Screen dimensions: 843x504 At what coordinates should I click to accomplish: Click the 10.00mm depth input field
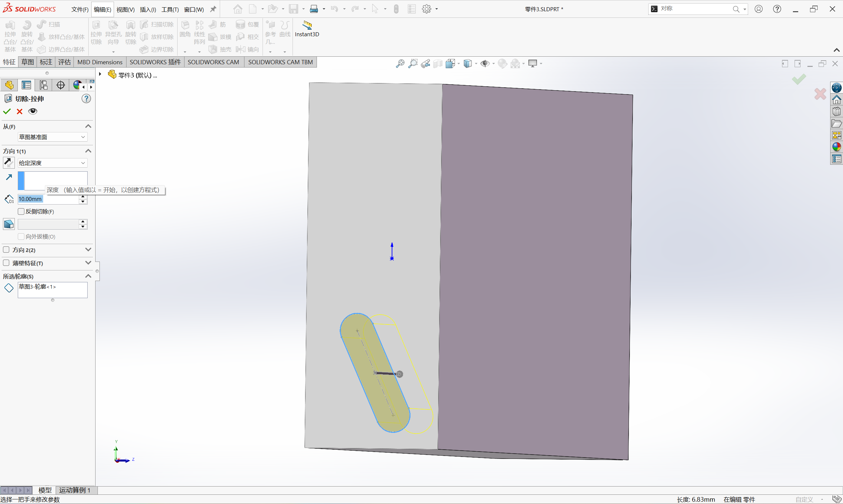point(47,199)
